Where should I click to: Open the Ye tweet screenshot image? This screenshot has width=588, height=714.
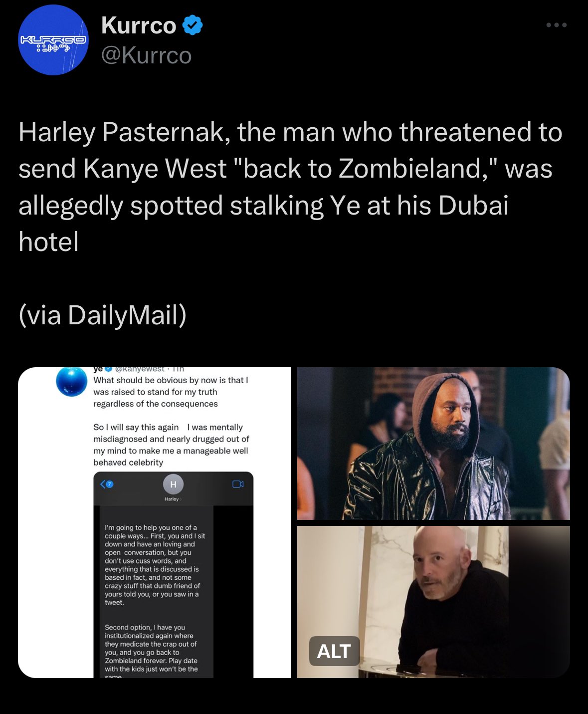[155, 522]
